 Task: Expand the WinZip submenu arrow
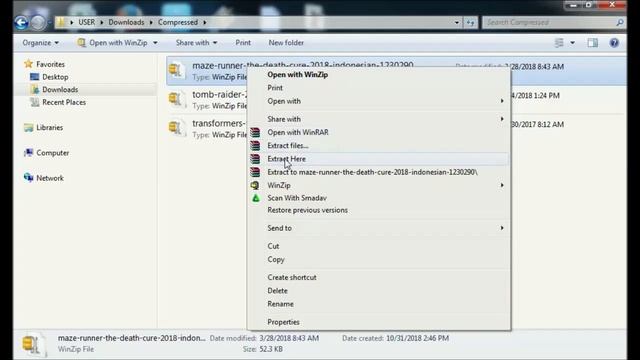502,185
